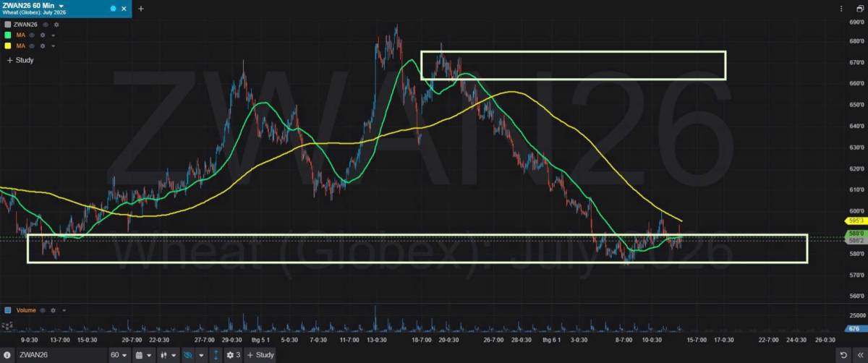868x363 pixels.
Task: Click + Study below the MA legends
Action: [x=20, y=60]
